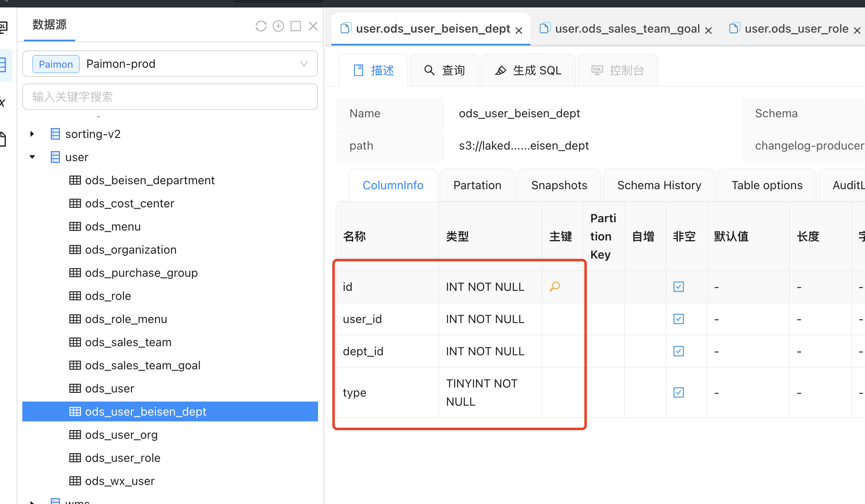Toggle the not-null checkbox for id row
The image size is (865, 504).
point(679,287)
